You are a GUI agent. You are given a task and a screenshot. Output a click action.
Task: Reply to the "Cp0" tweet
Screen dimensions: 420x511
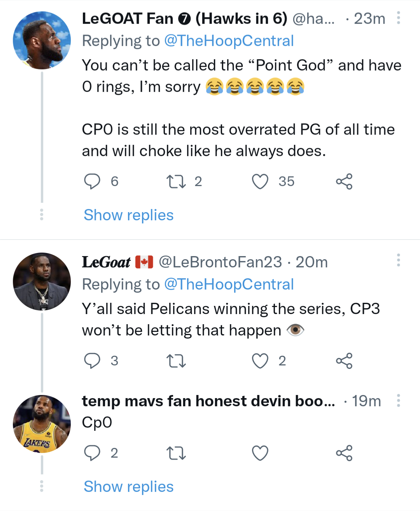pyautogui.click(x=92, y=453)
